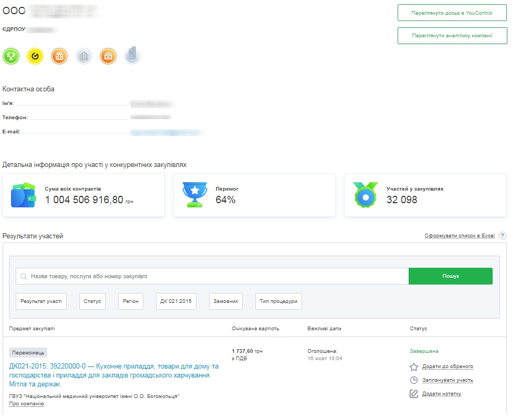Click the question mark help icon near Excel link
Screen dimensions: 520x420
click(x=503, y=236)
